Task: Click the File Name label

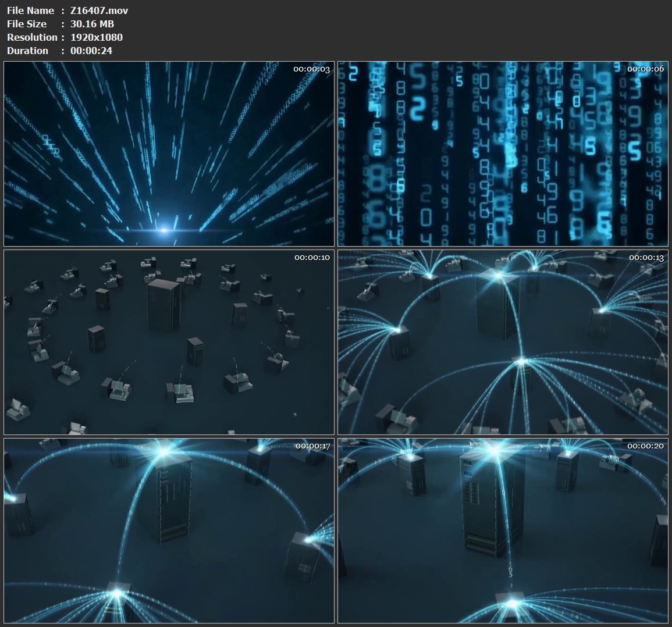Action: point(30,10)
